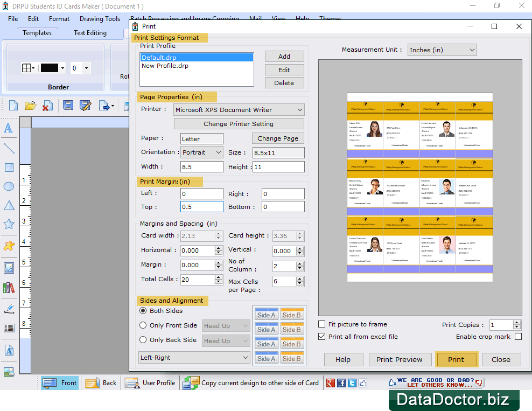
Task: Open the border style grid icon
Action: 26,68
